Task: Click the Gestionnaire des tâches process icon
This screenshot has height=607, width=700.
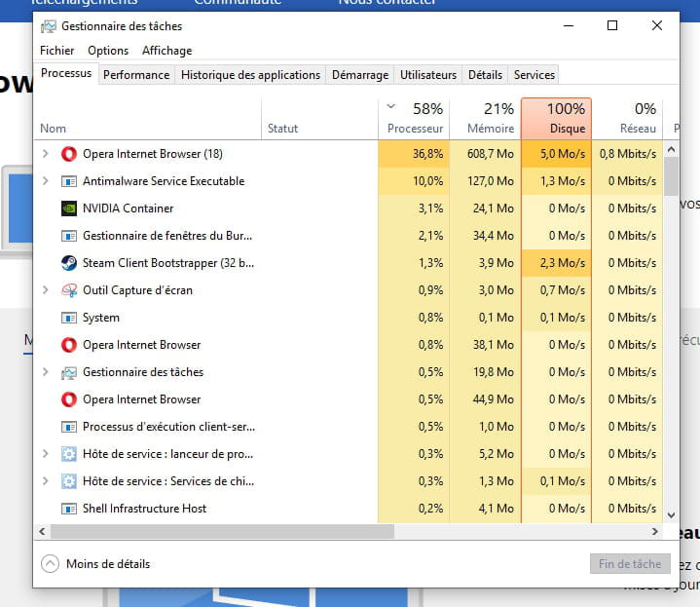Action: (69, 372)
